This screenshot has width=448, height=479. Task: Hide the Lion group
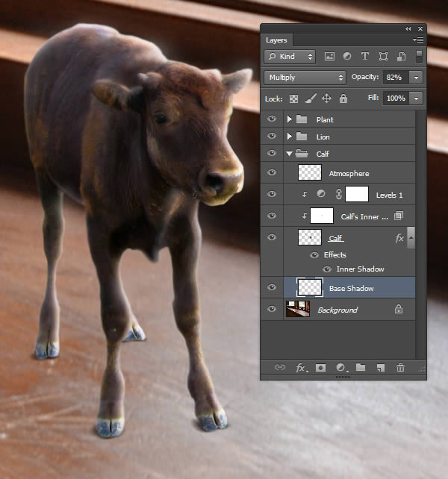point(272,136)
